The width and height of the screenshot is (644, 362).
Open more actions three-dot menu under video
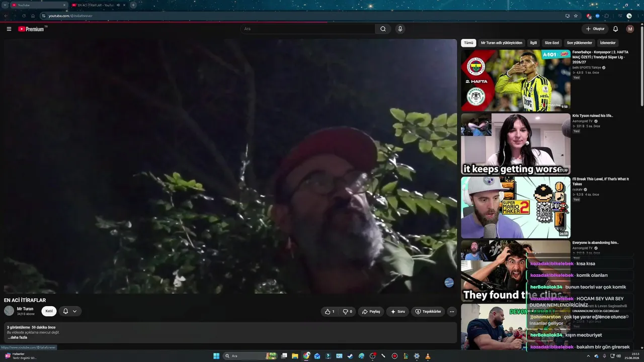(x=452, y=312)
